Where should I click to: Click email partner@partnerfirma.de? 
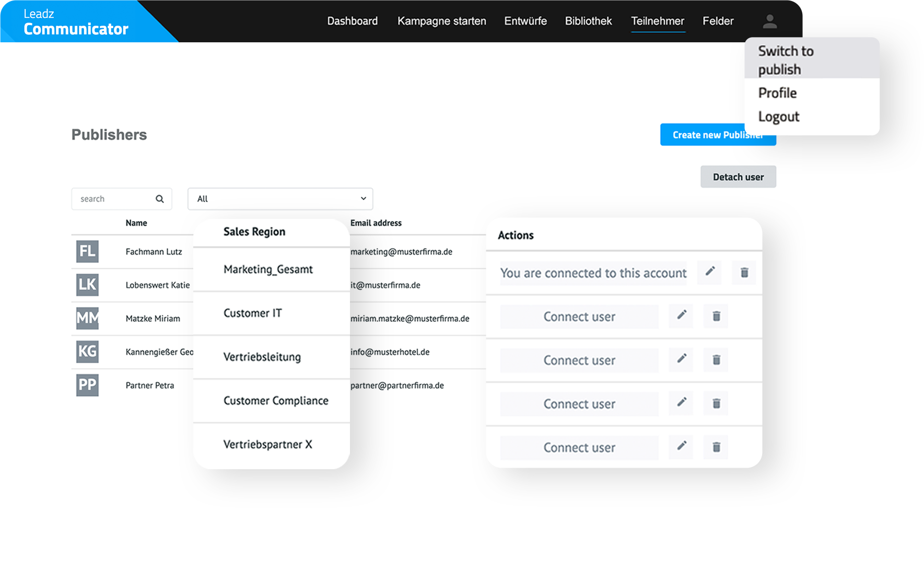(x=397, y=386)
